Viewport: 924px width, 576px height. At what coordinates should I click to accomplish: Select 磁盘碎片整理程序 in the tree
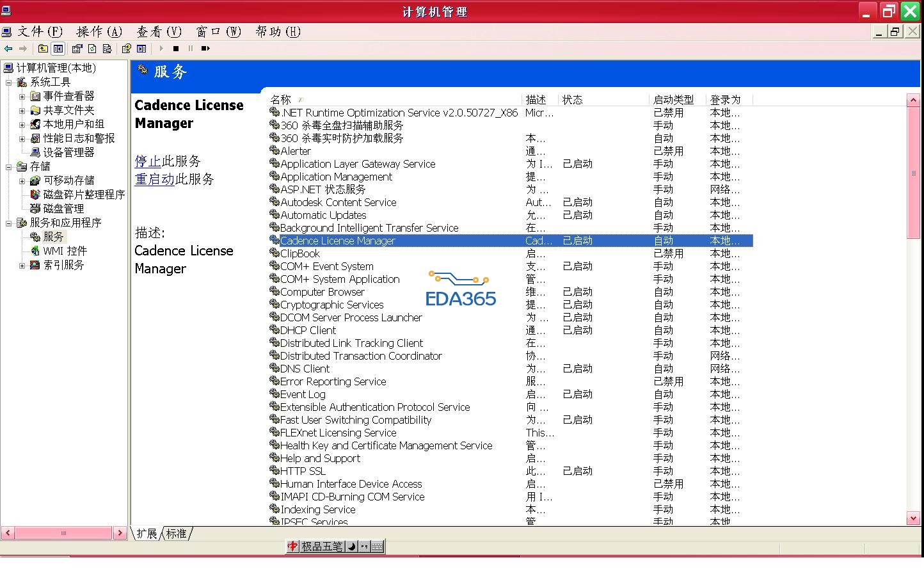click(84, 195)
